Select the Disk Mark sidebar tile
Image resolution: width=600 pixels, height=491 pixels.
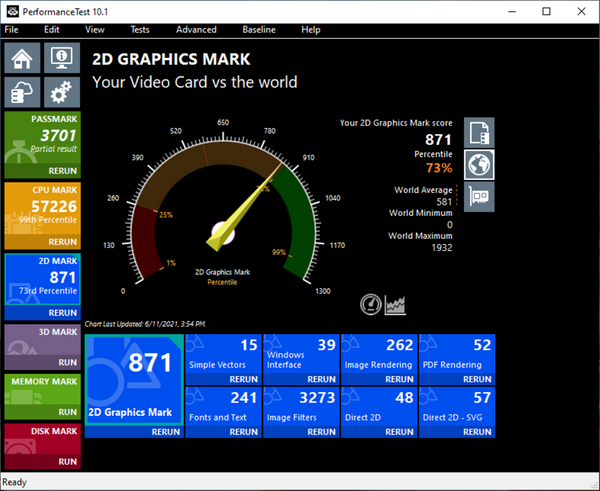coord(42,439)
